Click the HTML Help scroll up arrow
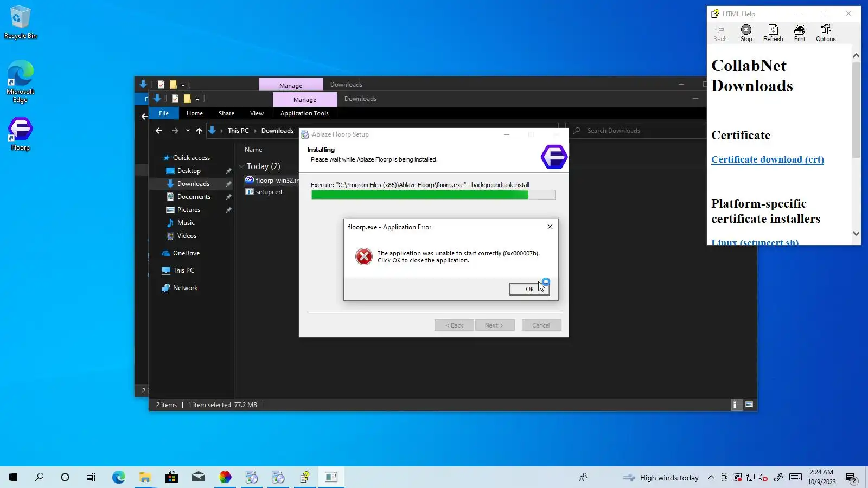Screen dimensions: 868x488 856,56
